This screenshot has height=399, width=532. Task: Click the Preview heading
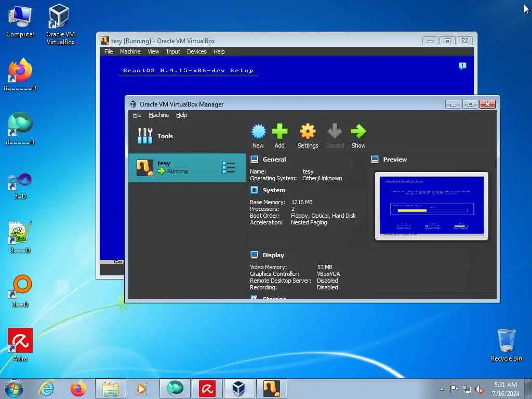pyautogui.click(x=395, y=159)
